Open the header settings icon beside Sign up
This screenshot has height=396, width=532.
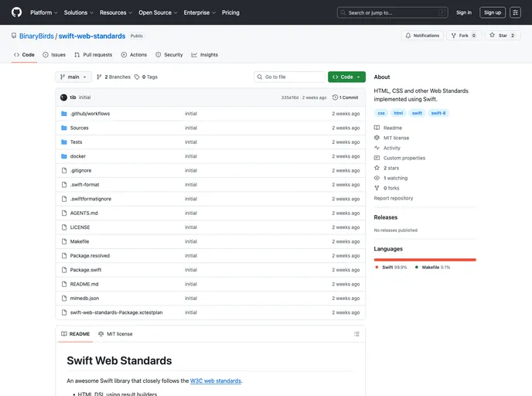[515, 12]
